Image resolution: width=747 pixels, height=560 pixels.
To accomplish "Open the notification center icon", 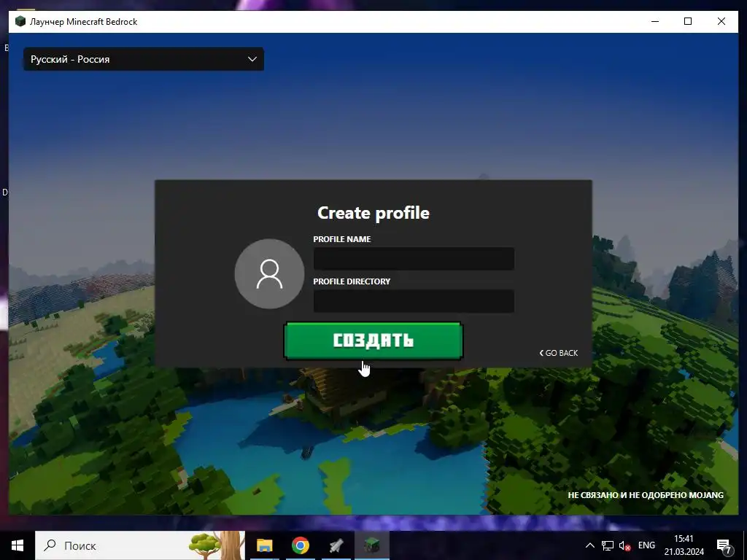I will pos(724,547).
